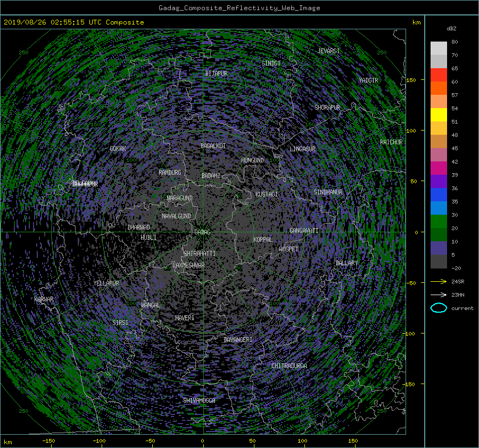
Task: Click the white 23MN arrow legend icon
Action: [x=439, y=295]
